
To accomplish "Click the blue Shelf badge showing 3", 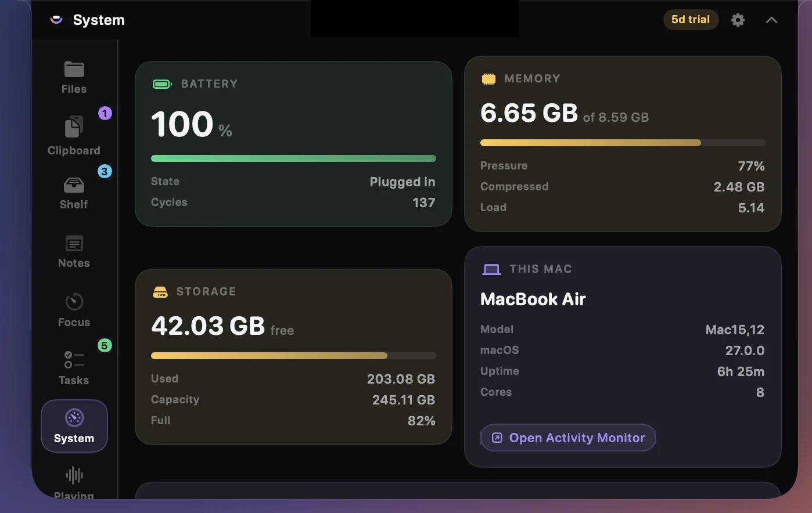I will pos(105,171).
